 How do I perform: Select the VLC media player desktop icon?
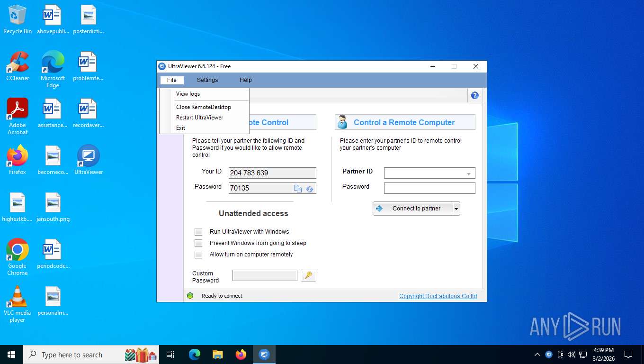point(18,304)
